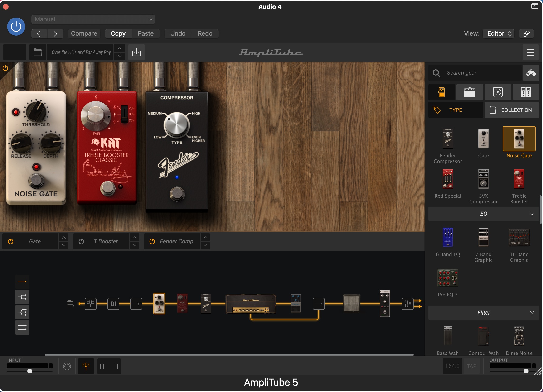Select the Fender Compressor gear thumbnail

448,139
